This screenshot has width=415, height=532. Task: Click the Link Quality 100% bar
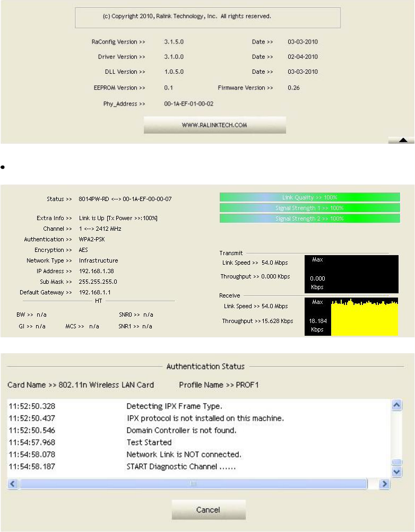click(309, 197)
